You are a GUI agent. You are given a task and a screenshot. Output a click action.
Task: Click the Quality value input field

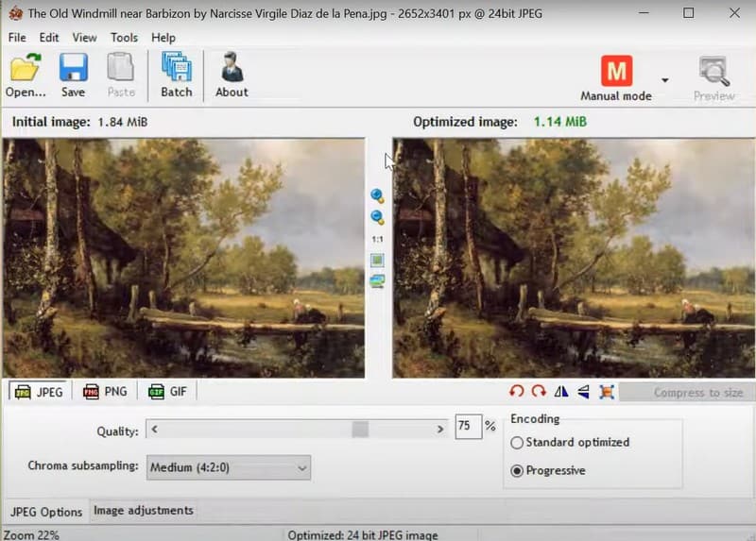[x=468, y=427]
